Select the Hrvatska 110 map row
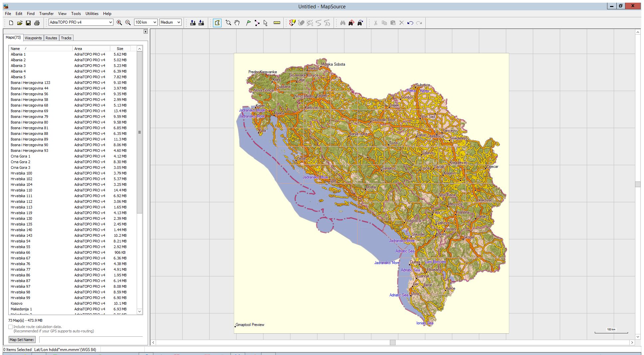 [x=73, y=190]
